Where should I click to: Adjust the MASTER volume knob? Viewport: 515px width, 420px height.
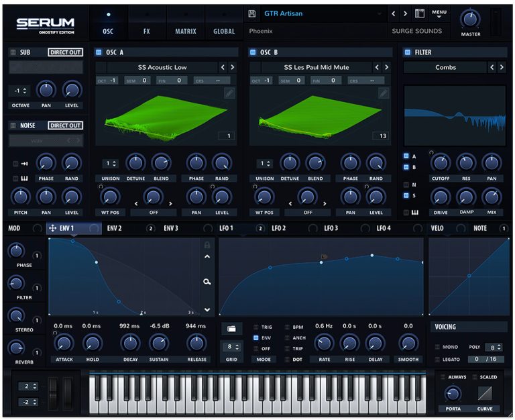tap(470, 19)
